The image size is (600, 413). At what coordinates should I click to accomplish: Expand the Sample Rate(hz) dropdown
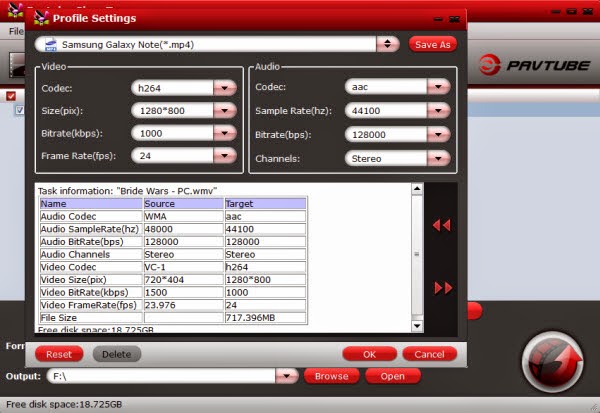(x=438, y=111)
